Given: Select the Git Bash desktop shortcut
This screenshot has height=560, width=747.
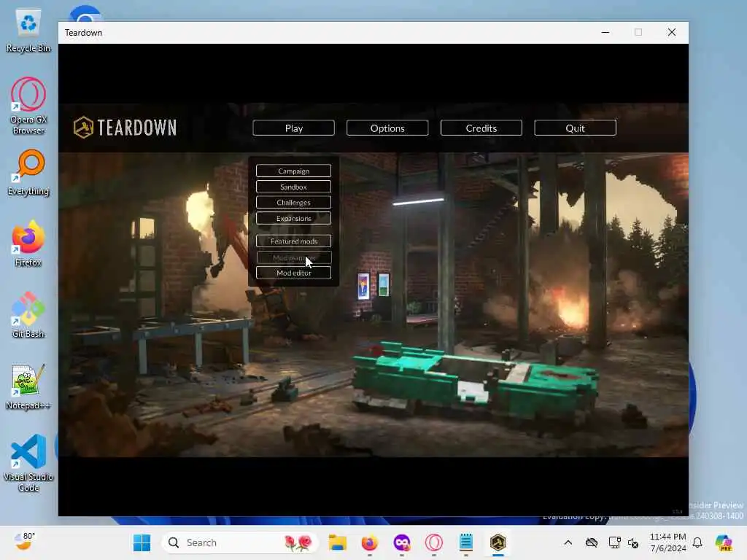Looking at the screenshot, I should [x=28, y=315].
